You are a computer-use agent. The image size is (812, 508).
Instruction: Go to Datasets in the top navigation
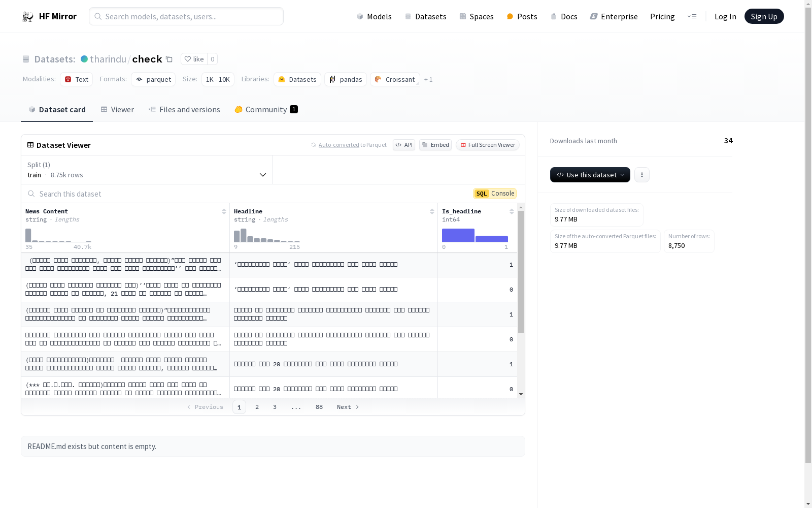pos(425,16)
